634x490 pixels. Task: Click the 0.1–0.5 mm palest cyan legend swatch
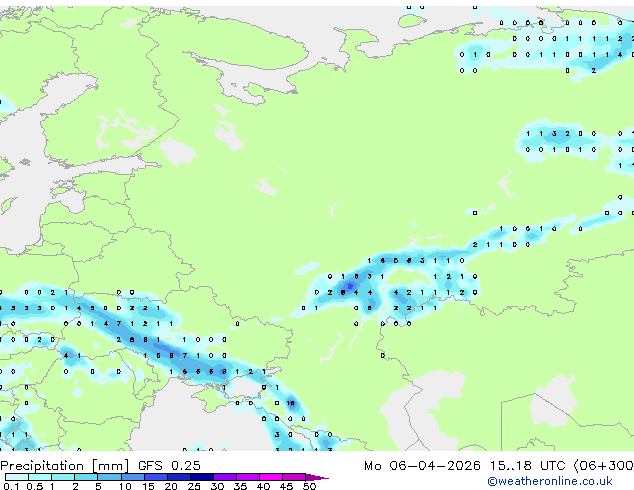(17, 477)
